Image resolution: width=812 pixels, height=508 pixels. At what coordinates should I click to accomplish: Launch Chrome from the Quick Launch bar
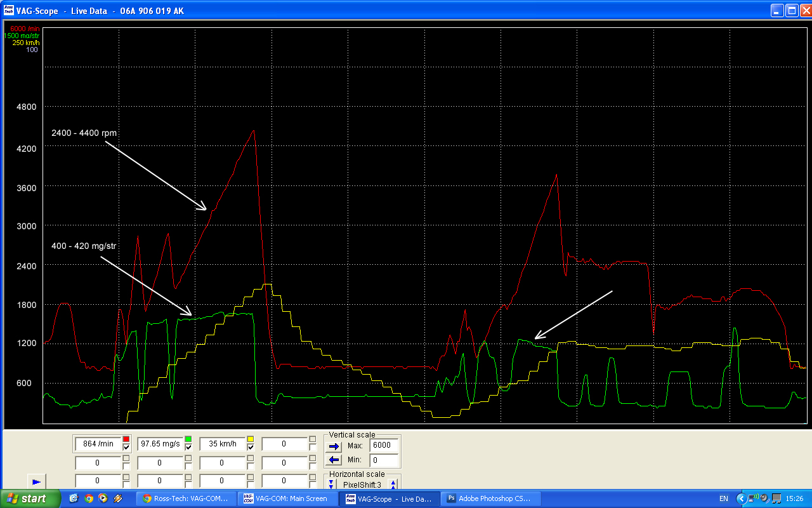click(88, 498)
